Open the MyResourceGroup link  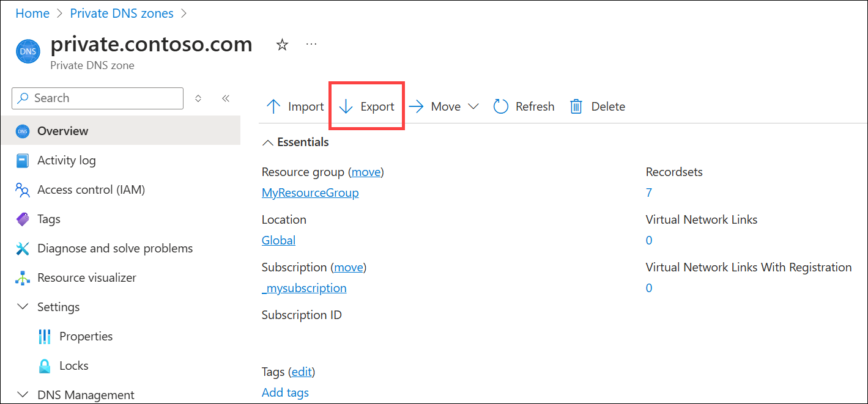[x=310, y=193]
